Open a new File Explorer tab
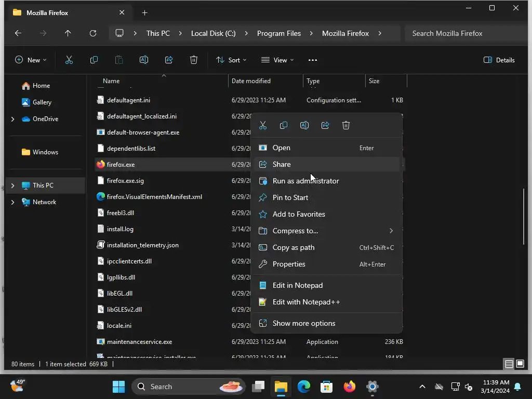Viewport: 532px width, 399px height. tap(144, 13)
